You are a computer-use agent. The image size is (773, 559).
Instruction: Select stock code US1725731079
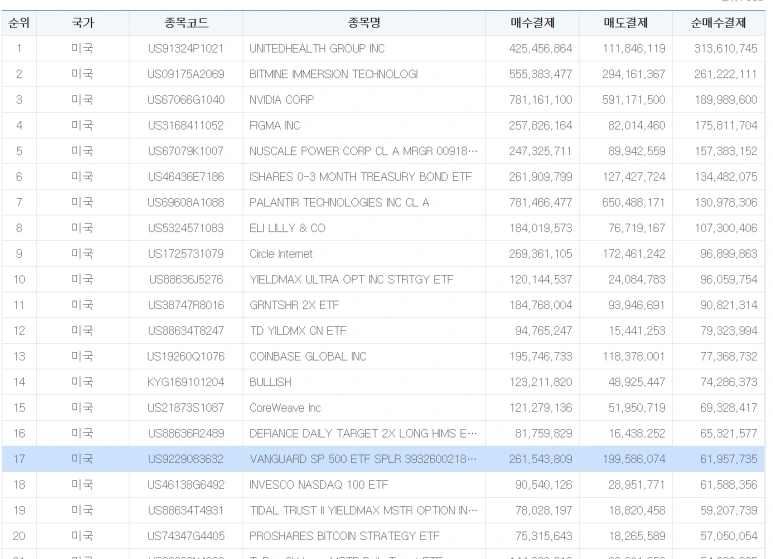click(186, 254)
